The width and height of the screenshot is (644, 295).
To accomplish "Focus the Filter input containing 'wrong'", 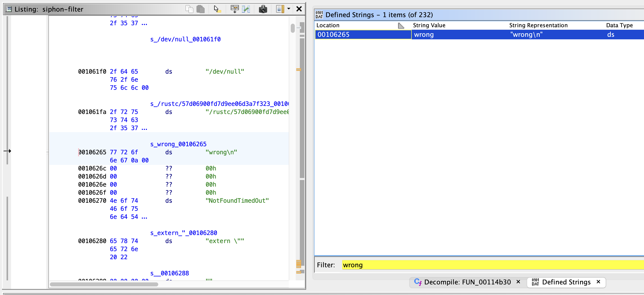I will tap(493, 265).
